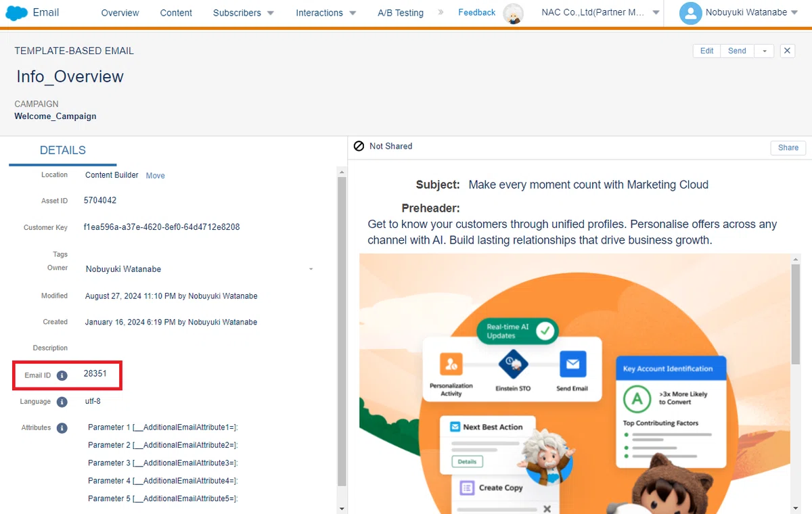
Task: Click the Modified date August 27, 2024 text
Action: coord(171,296)
